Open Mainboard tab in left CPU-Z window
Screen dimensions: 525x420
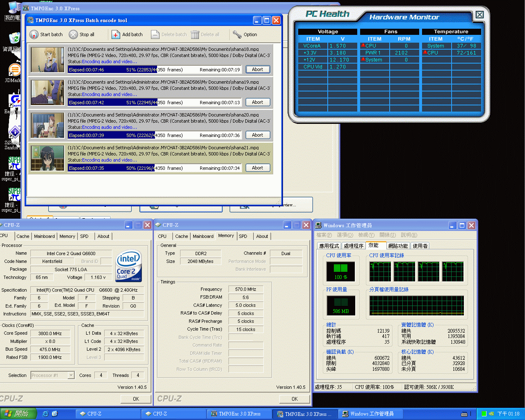(44, 236)
